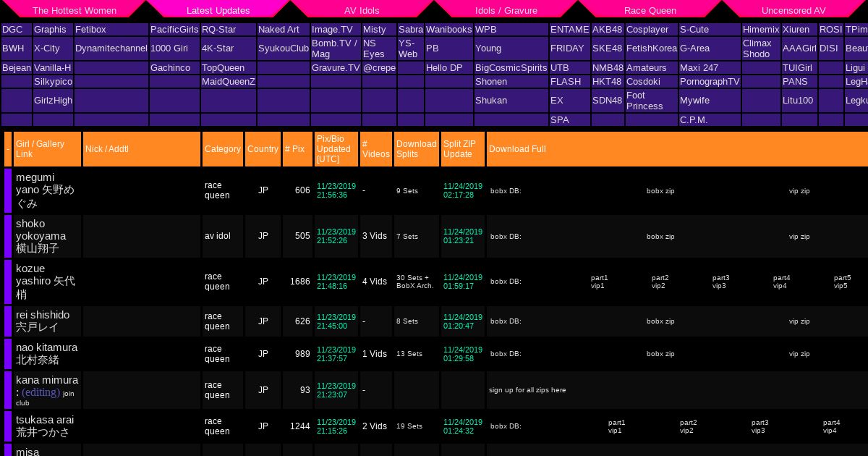Screen dimensions: 868x456
Task: Click the TopQueen link
Action: point(224,68)
